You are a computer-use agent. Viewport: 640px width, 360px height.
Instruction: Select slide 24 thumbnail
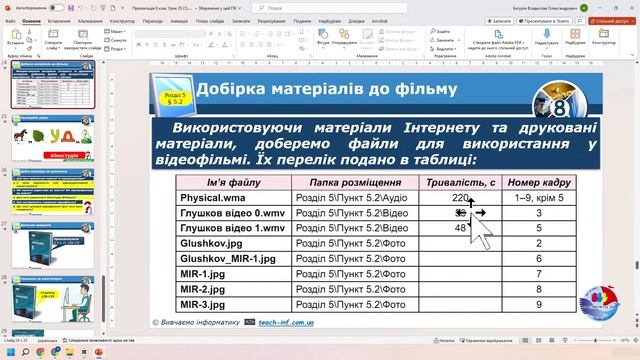pos(53,84)
